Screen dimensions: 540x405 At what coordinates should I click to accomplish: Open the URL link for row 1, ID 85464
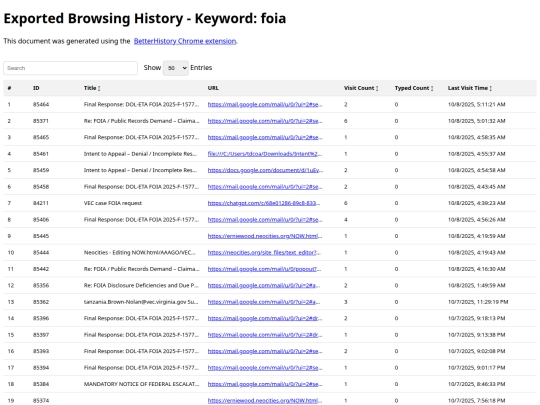(265, 104)
